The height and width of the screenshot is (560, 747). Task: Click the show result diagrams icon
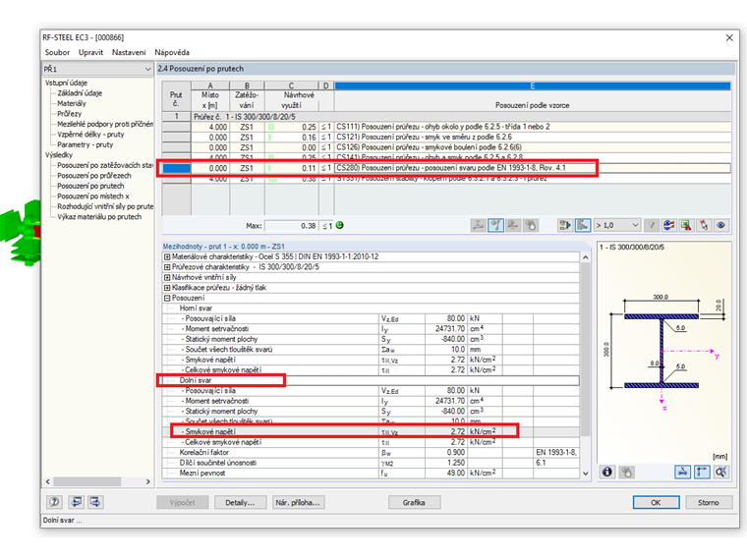(669, 225)
